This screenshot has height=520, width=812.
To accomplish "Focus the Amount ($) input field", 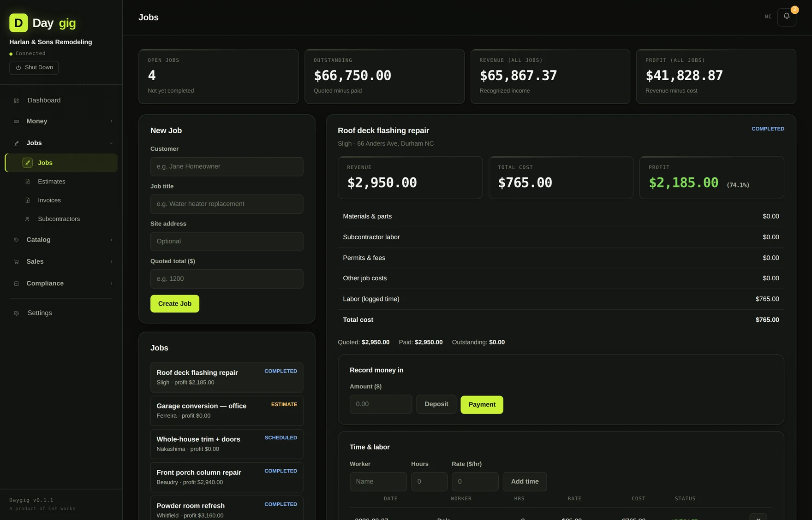I will (381, 404).
